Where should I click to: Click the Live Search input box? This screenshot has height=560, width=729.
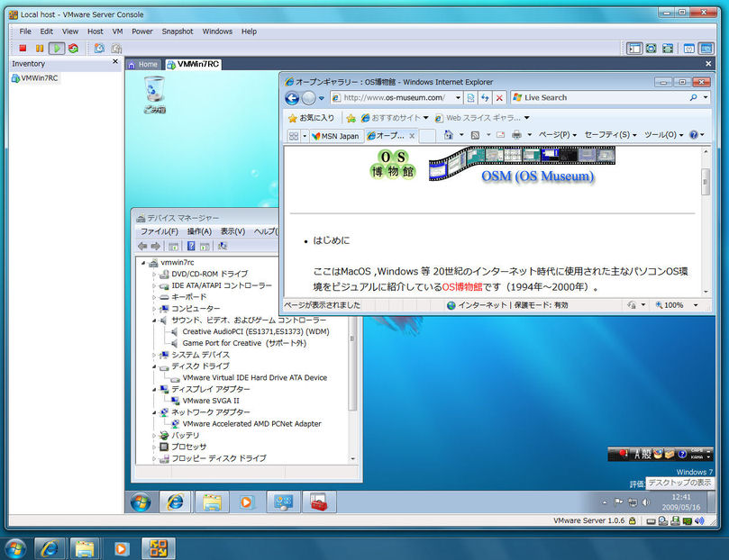[598, 97]
